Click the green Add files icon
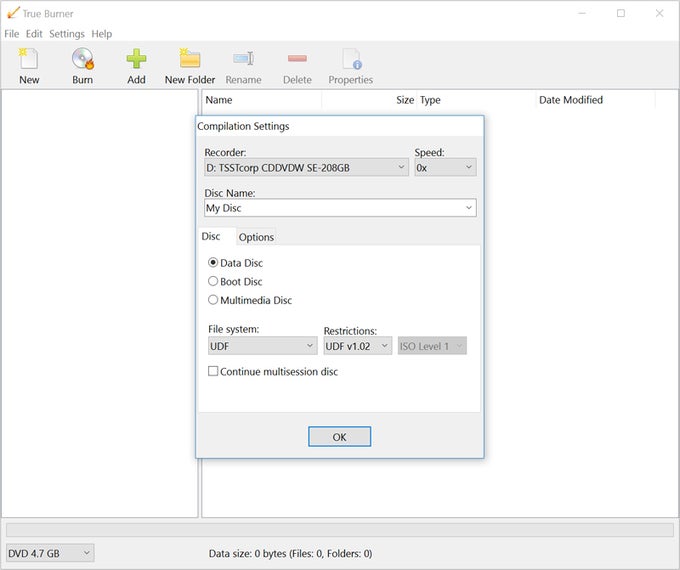The width and height of the screenshot is (680, 570). pyautogui.click(x=136, y=59)
